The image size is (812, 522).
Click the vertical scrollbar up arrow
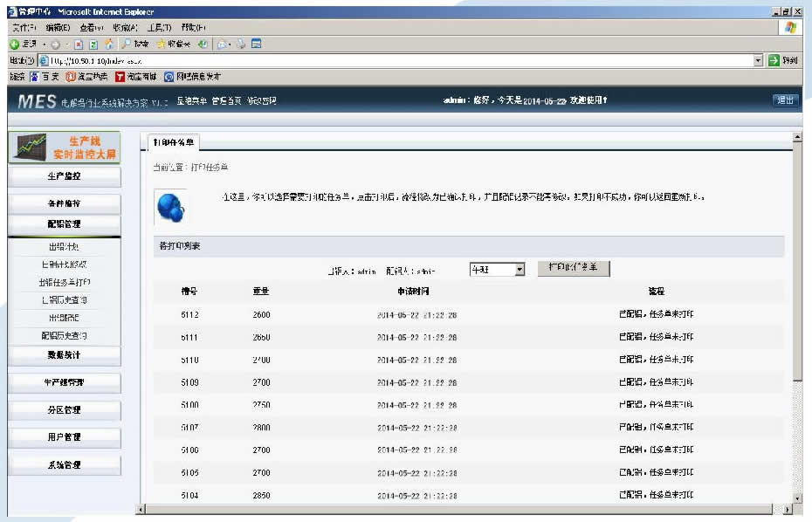(x=796, y=138)
